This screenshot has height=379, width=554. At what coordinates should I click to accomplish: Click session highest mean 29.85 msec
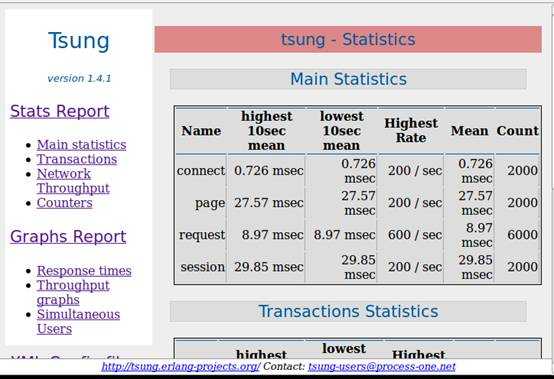(x=269, y=267)
